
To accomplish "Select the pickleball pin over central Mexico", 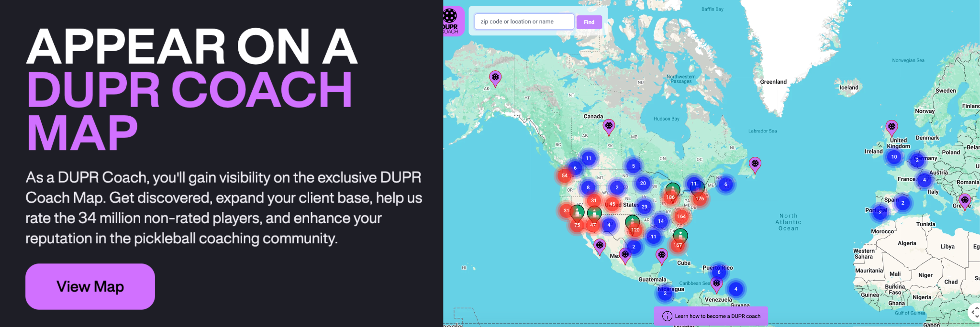I will (625, 256).
